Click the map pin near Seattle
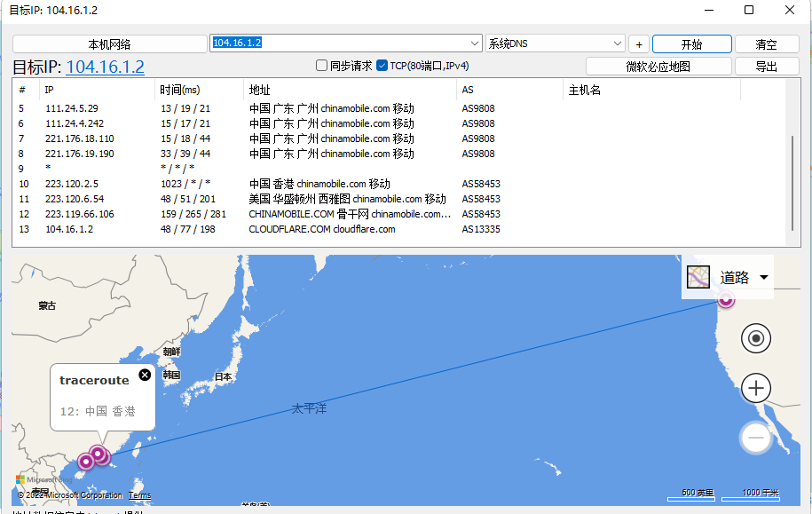 click(x=726, y=299)
